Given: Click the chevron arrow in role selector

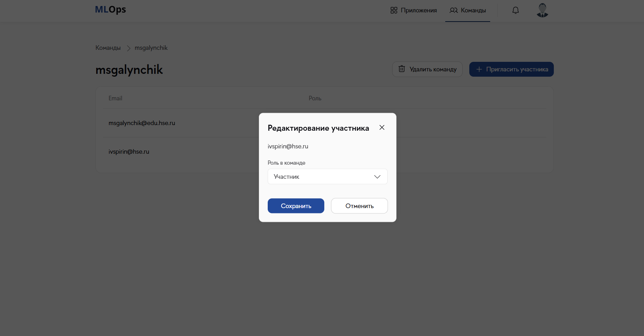Looking at the screenshot, I should tap(377, 177).
